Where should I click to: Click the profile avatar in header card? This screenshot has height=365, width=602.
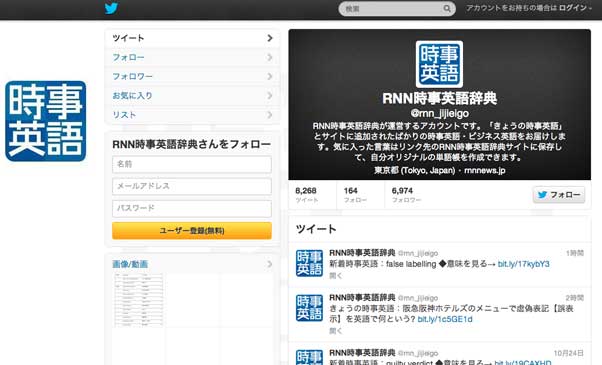pos(439,64)
